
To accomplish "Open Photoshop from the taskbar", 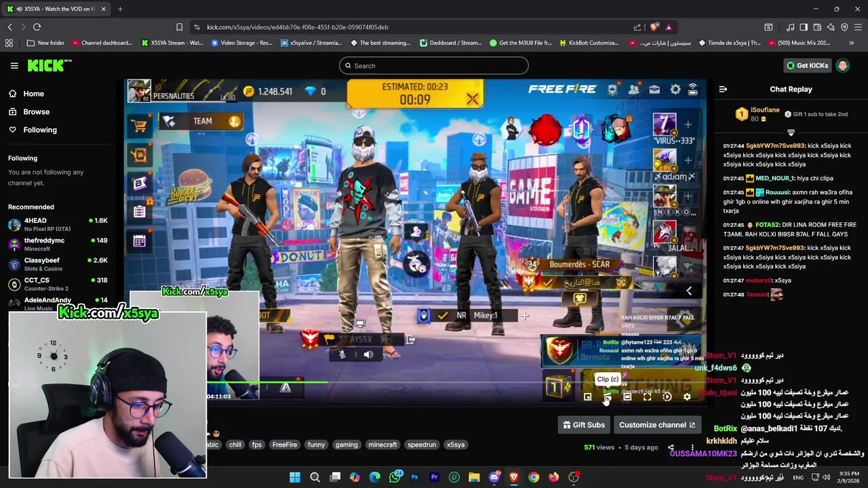I will click(x=414, y=477).
